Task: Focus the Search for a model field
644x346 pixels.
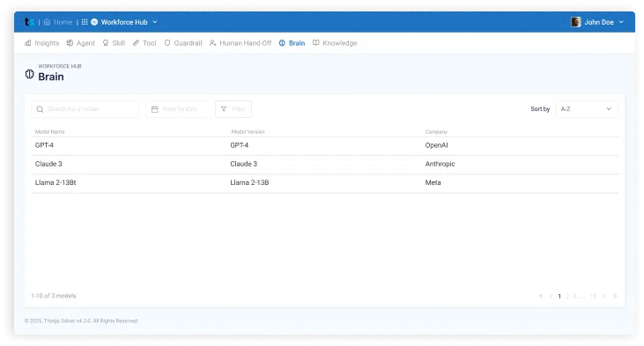Action: [85, 109]
